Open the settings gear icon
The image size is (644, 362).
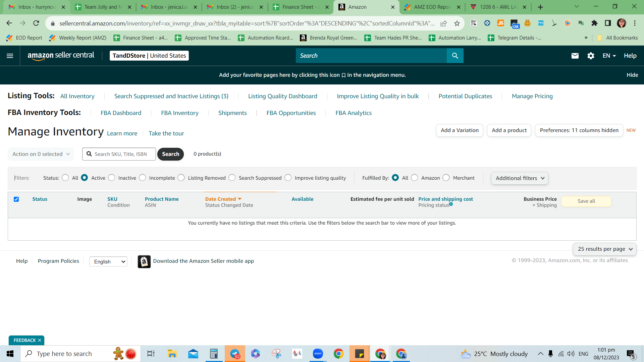pos(591,56)
